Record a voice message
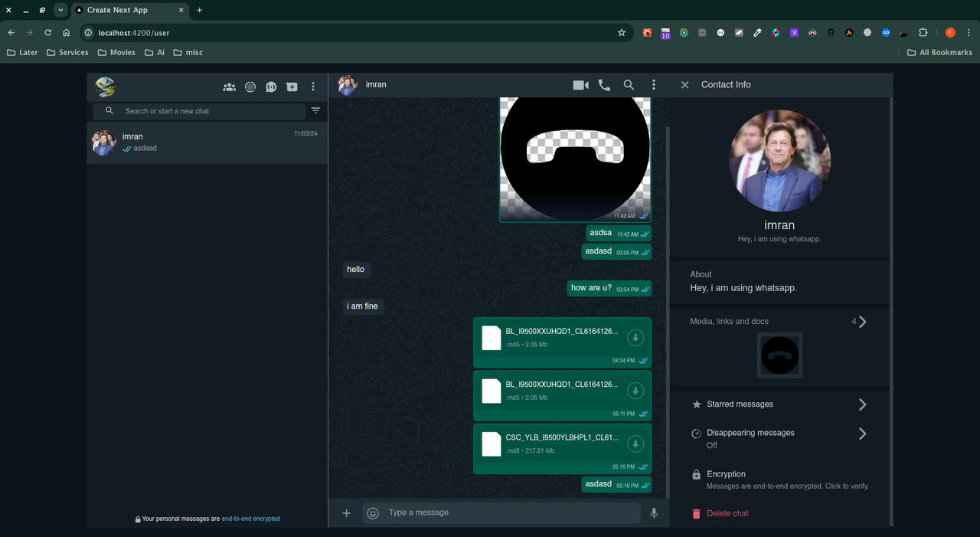The image size is (980, 537). coord(654,512)
